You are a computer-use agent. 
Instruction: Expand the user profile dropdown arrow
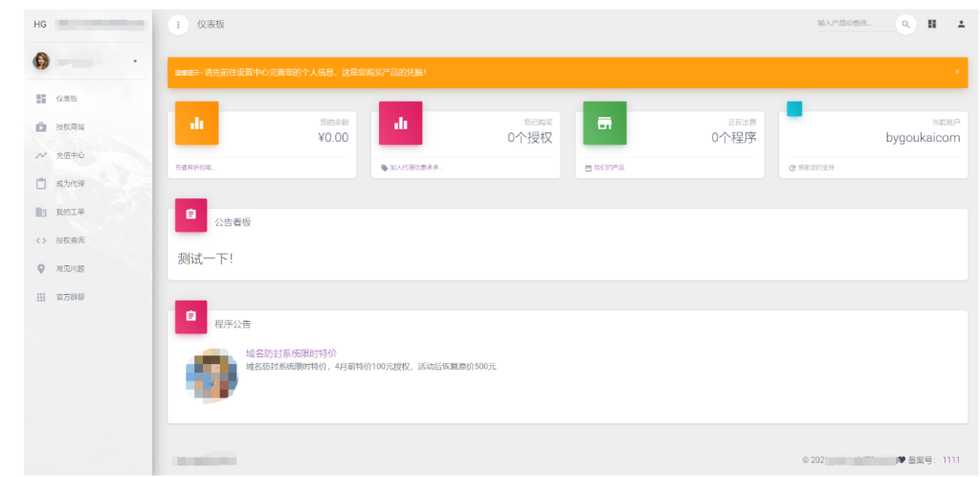(x=135, y=61)
